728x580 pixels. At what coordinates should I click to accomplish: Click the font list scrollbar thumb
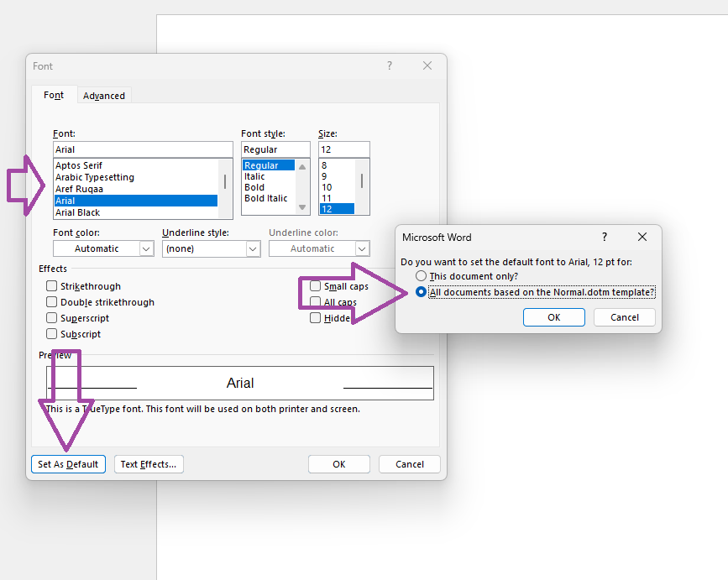[225, 181]
